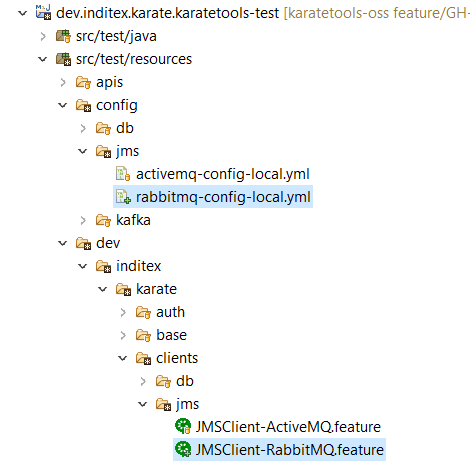Collapse the jms folder under config
This screenshot has width=470, height=464.
[x=83, y=151]
